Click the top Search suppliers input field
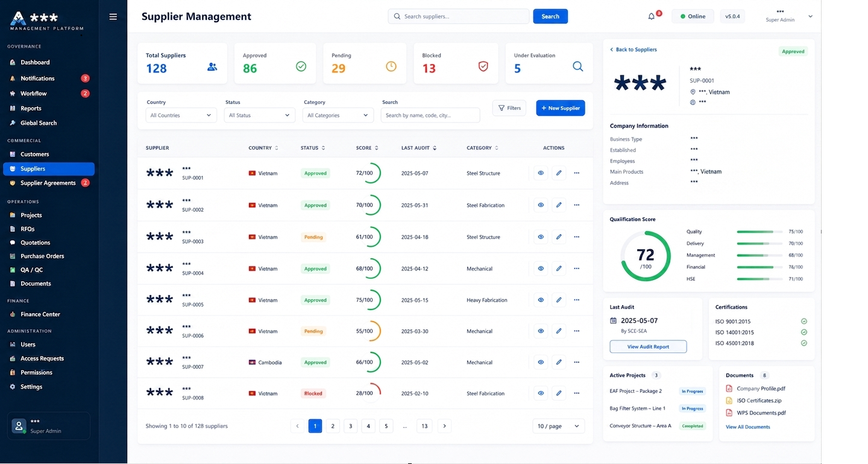The image size is (868, 464). click(x=459, y=16)
